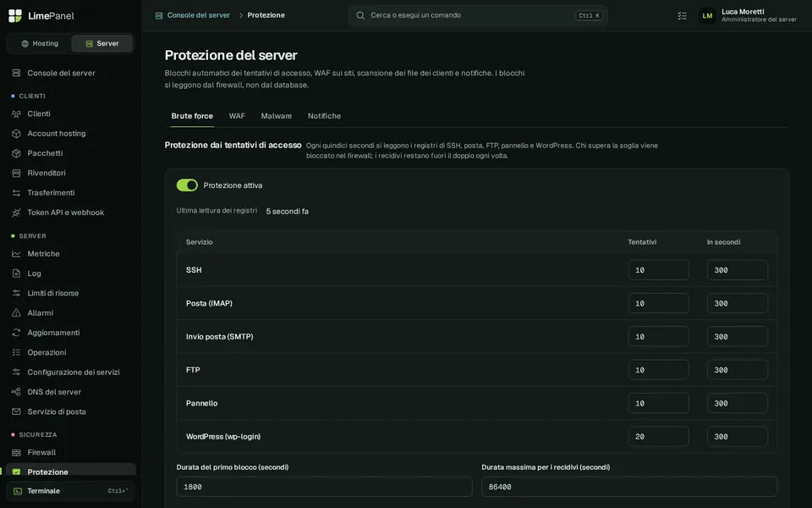This screenshot has width=812, height=508.
Task: Click the Posta (IMAP) Tentativi field
Action: point(658,303)
